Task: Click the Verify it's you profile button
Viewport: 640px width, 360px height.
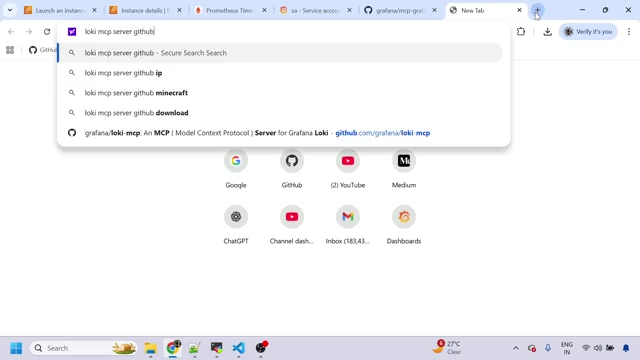Action: 588,31
